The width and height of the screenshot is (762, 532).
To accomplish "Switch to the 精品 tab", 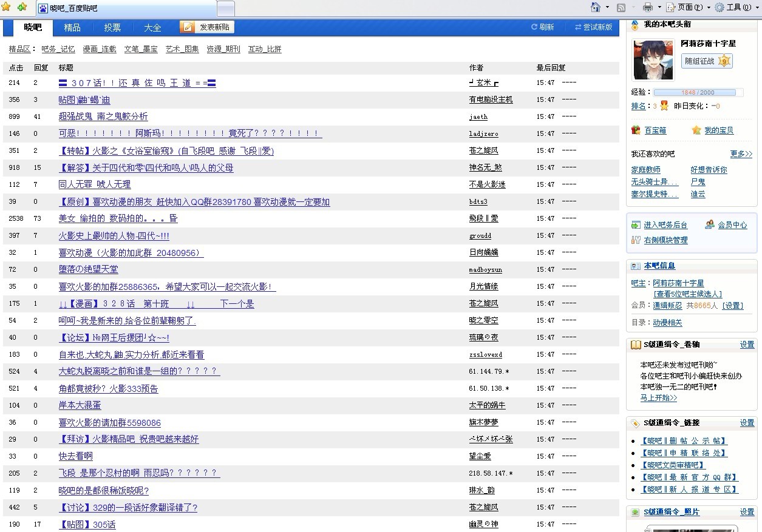I will (x=72, y=27).
